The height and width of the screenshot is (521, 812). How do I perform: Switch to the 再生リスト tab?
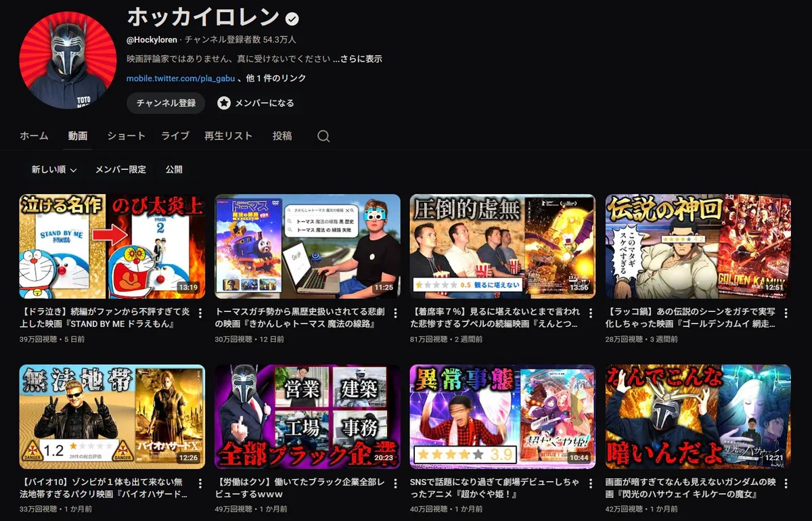point(229,136)
